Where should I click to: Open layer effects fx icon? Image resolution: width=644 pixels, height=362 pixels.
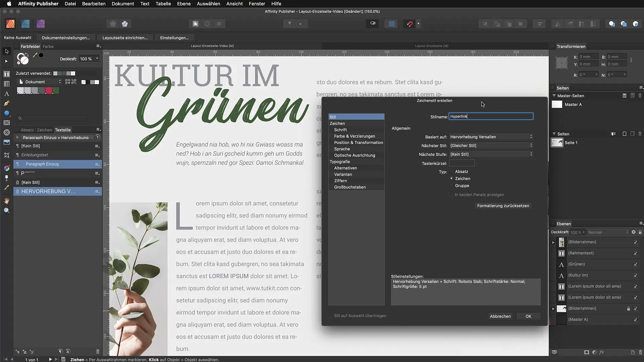point(602,352)
